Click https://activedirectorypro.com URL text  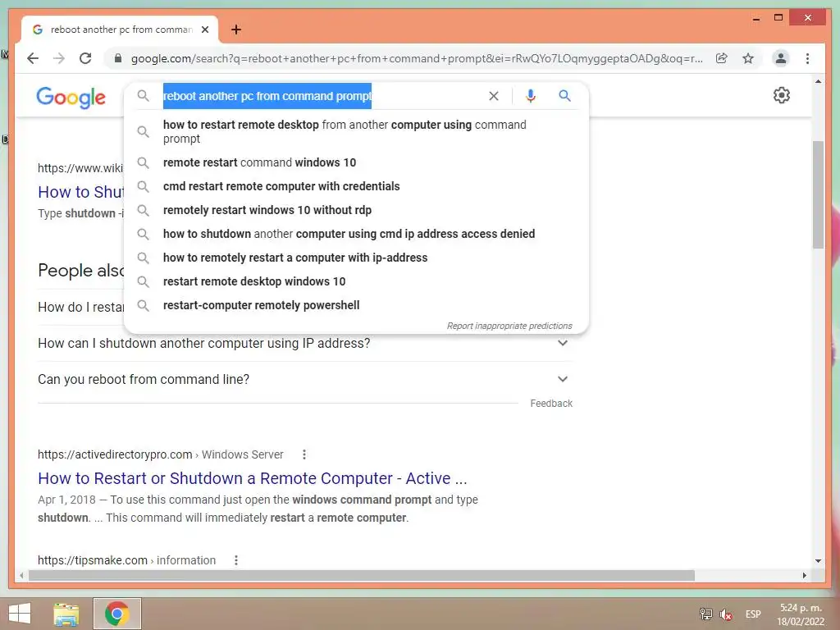point(115,454)
